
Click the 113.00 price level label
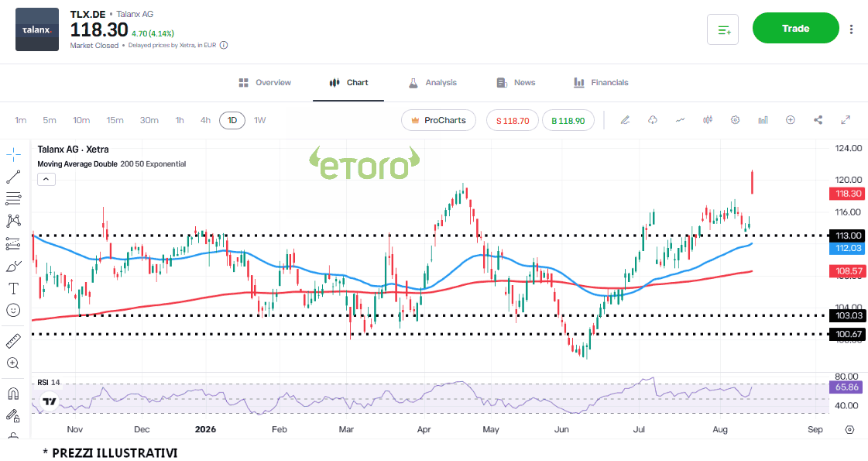pos(848,236)
